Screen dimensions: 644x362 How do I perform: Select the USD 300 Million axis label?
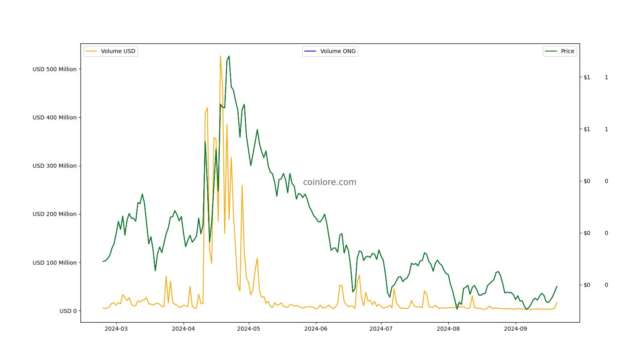tap(54, 166)
